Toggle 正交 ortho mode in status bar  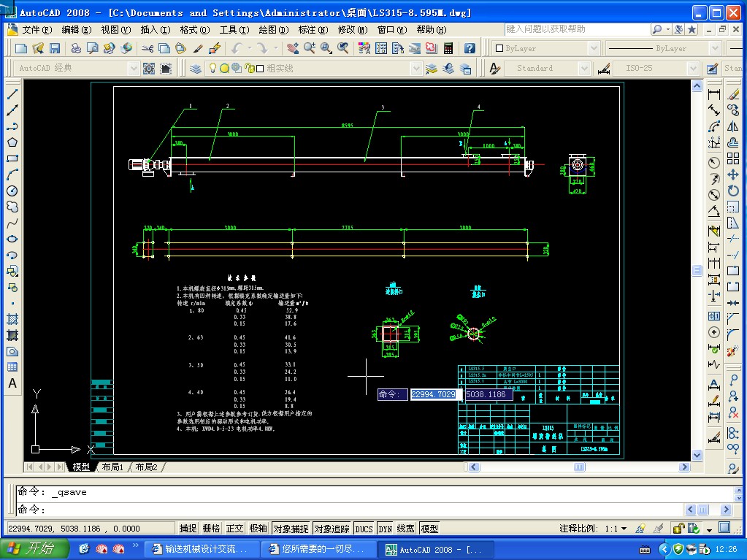point(234,529)
